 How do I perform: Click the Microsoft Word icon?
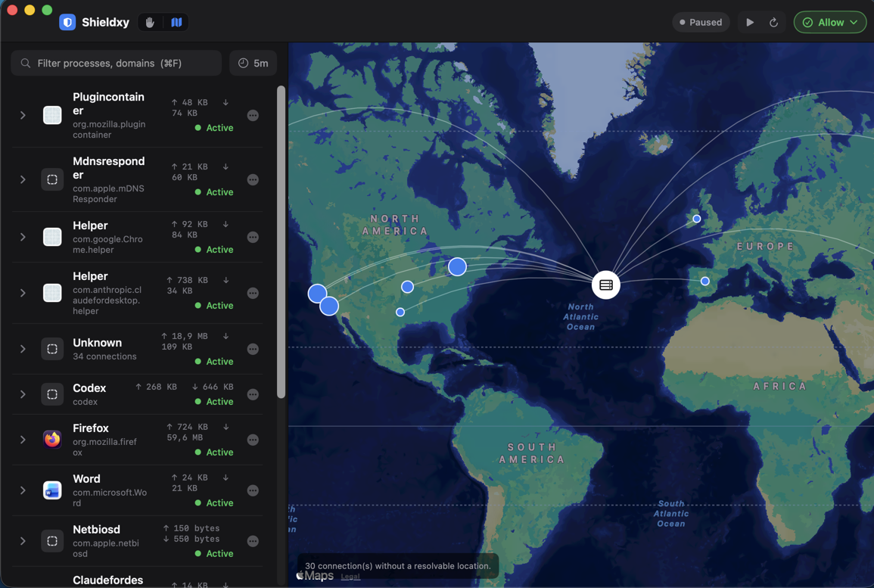click(52, 490)
